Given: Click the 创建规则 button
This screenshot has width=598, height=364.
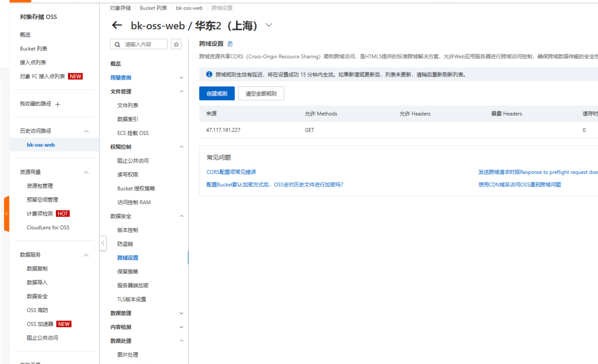Looking at the screenshot, I should [217, 94].
